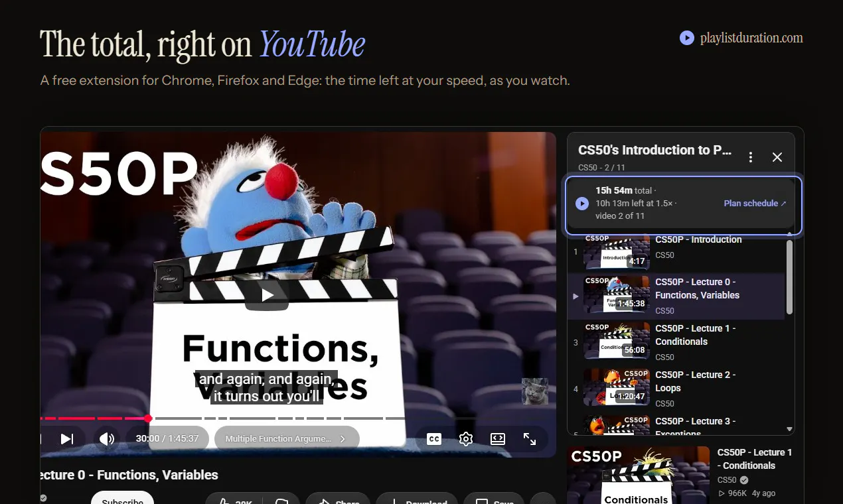Click the large play button on the video
This screenshot has width=843, height=504.
[x=267, y=295]
